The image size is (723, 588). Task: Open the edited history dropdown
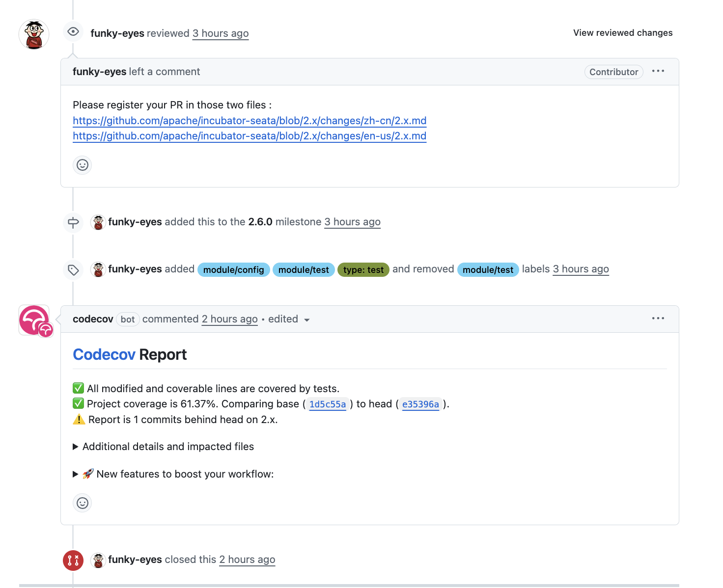(x=289, y=320)
